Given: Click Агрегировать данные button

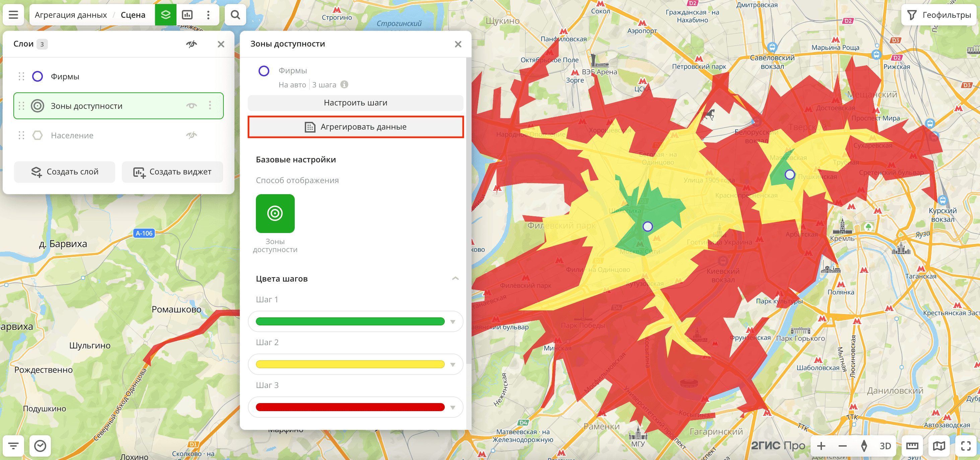Looking at the screenshot, I should (355, 127).
